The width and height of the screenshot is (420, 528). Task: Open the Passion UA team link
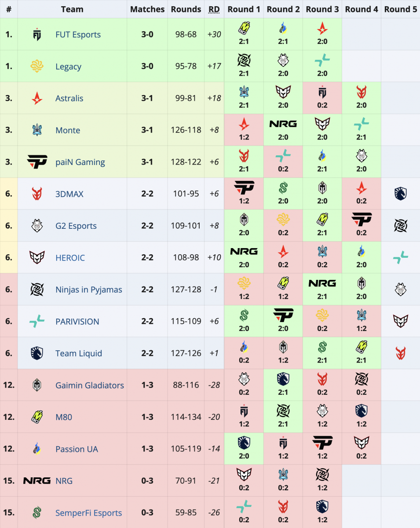[x=77, y=449]
